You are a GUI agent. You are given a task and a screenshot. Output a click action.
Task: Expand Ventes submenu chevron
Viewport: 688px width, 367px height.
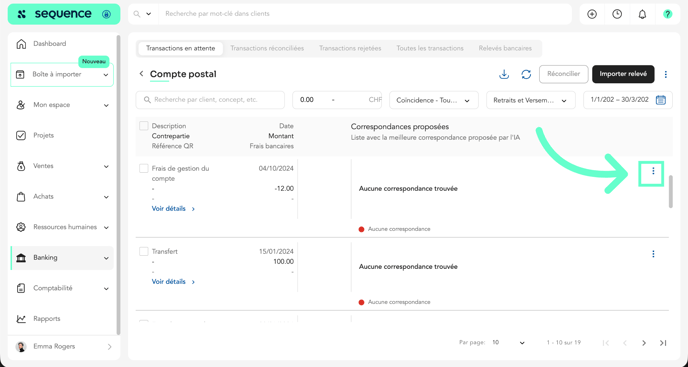pyautogui.click(x=106, y=166)
